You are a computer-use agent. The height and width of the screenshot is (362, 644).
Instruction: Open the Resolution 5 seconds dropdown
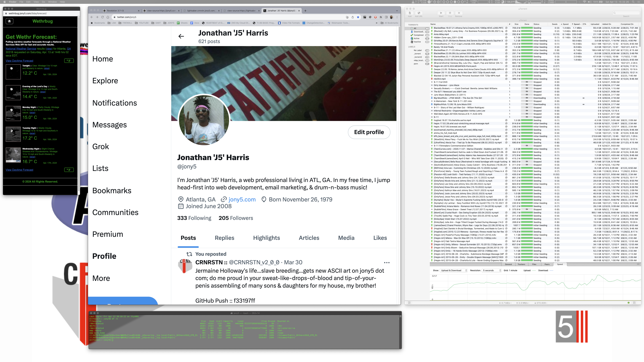point(492,270)
